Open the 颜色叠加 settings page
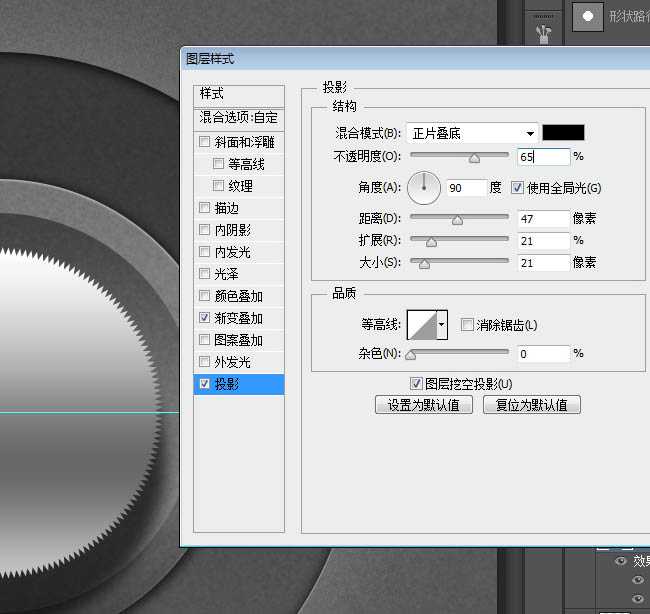The width and height of the screenshot is (650, 614). click(238, 296)
